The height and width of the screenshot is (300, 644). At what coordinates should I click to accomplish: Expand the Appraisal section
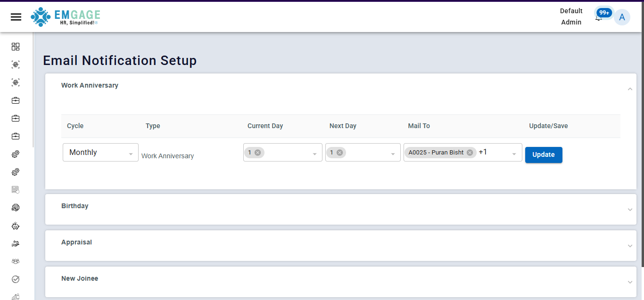tap(630, 246)
